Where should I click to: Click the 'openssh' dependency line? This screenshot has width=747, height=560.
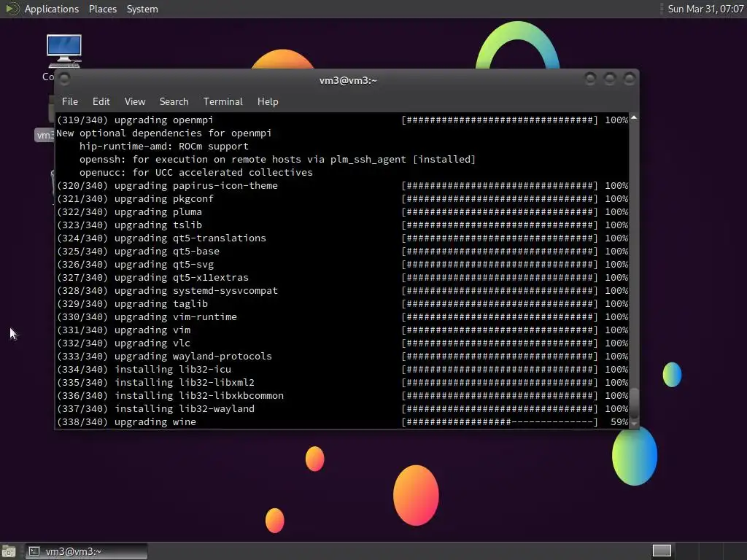click(277, 160)
